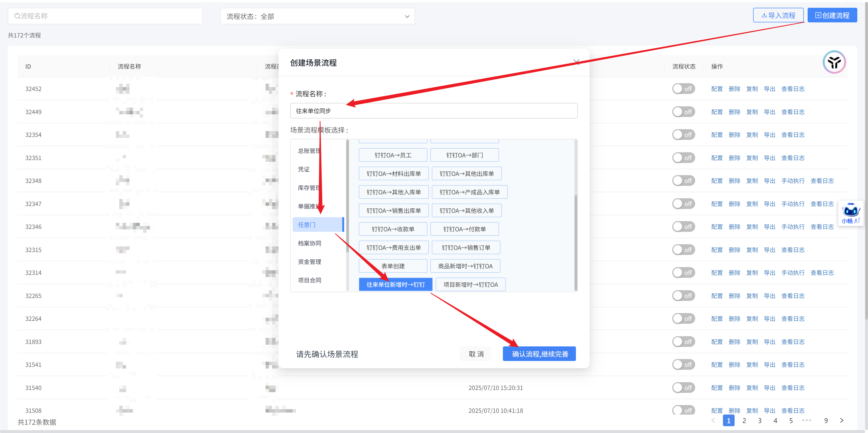Image resolution: width=868 pixels, height=433 pixels.
Task: Click the search magnifier in 流程名称 box
Action: [17, 16]
